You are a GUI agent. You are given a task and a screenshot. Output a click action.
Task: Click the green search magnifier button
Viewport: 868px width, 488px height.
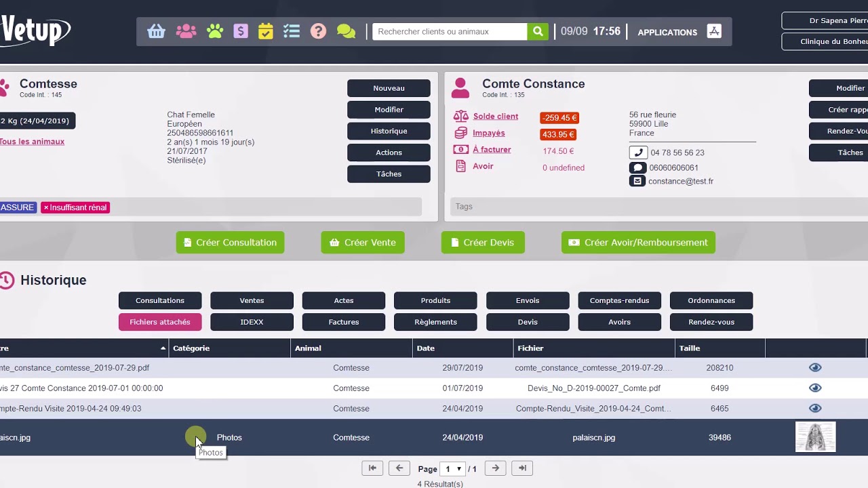pyautogui.click(x=538, y=32)
